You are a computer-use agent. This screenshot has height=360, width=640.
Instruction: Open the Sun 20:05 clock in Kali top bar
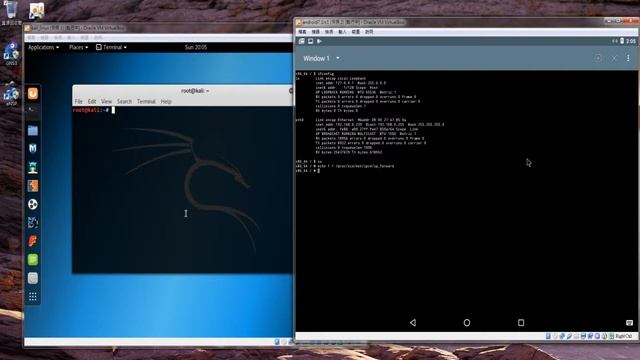point(196,47)
